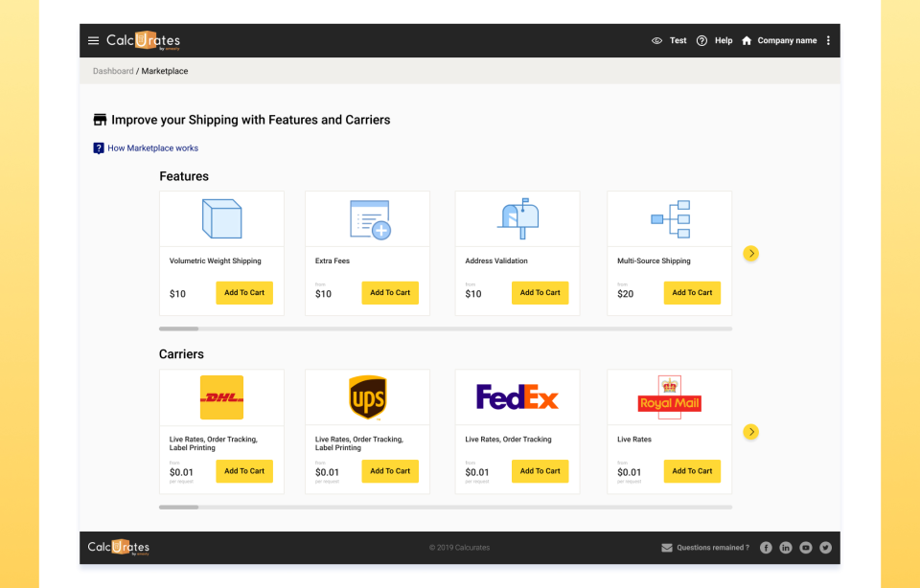Open the hamburger menu in the header
The height and width of the screenshot is (588, 920).
coord(93,40)
